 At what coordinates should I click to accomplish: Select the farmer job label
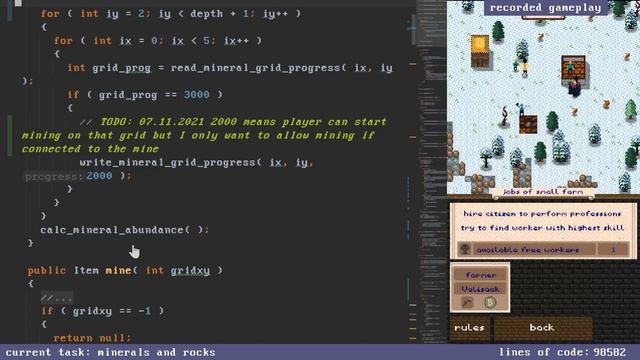pyautogui.click(x=480, y=275)
